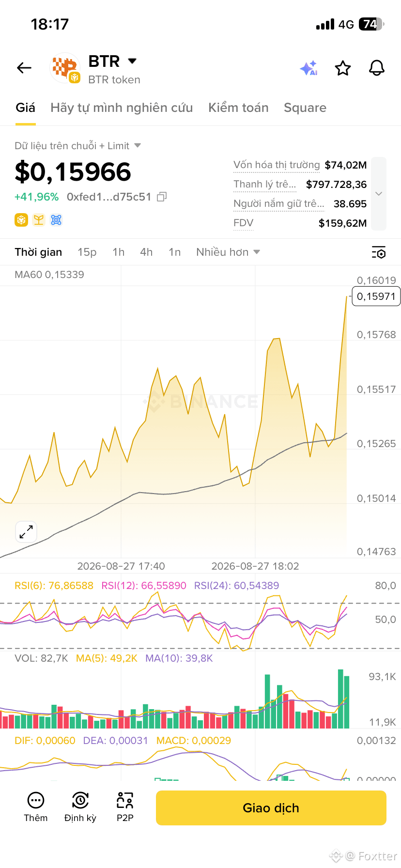Add BTR to favorites with the star
This screenshot has height=868, width=401.
(x=343, y=68)
